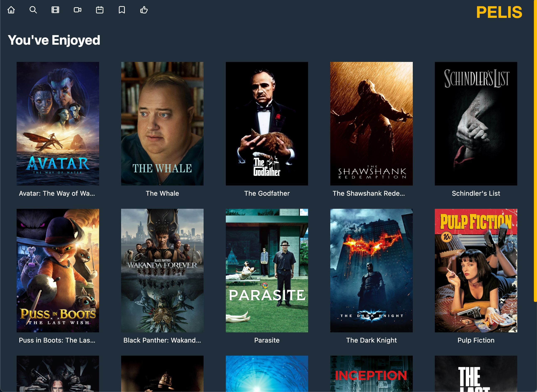
Task: Open the Inception poster
Action: 371,374
